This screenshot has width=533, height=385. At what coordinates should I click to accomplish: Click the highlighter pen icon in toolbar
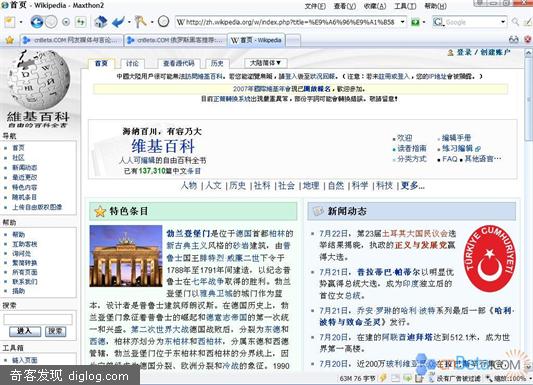pos(529,22)
